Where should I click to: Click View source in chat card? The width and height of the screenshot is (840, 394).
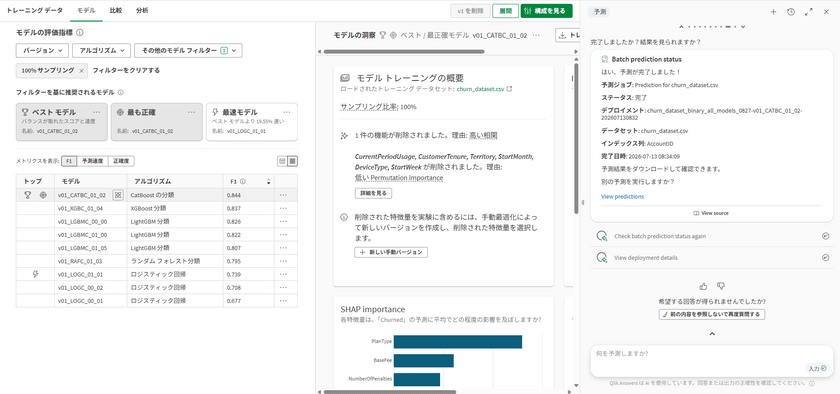point(711,213)
